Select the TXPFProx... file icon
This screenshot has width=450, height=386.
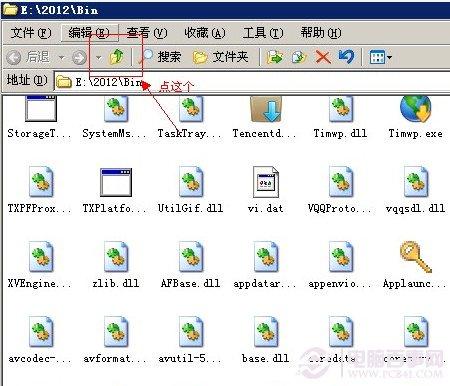tap(41, 182)
